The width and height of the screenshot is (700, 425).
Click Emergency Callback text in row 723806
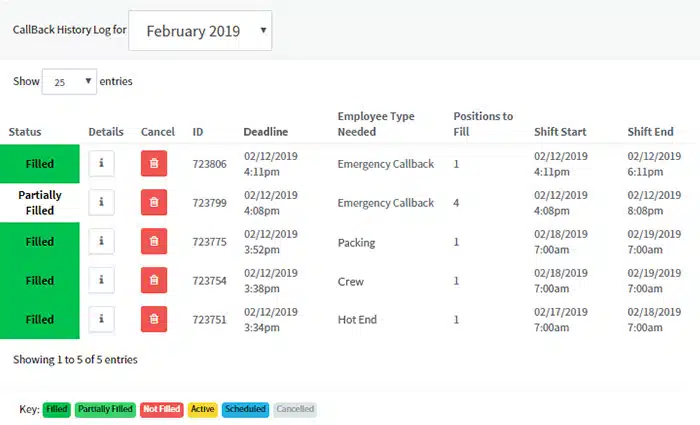(386, 164)
